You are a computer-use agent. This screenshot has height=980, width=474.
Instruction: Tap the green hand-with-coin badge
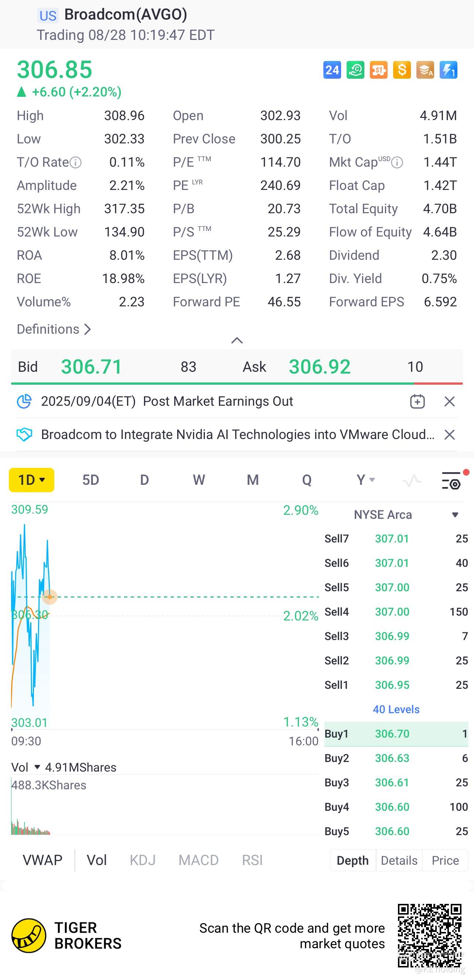[x=355, y=70]
